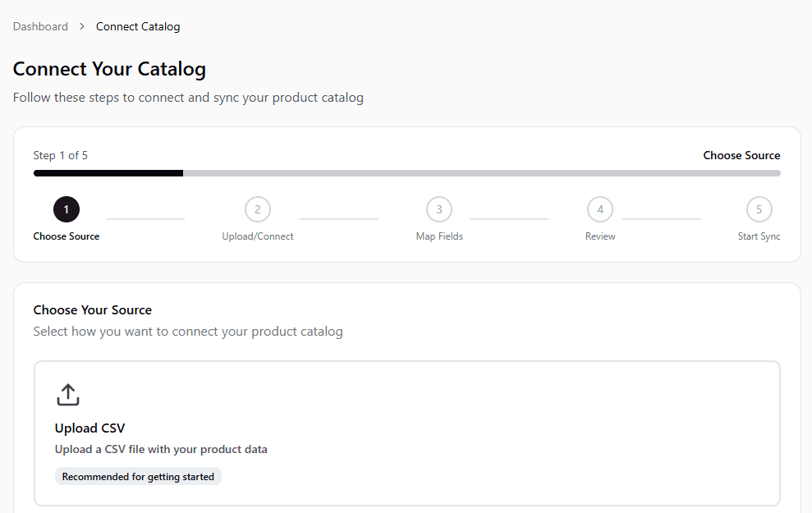Click the breadcrumb chevron separator

pos(82,26)
